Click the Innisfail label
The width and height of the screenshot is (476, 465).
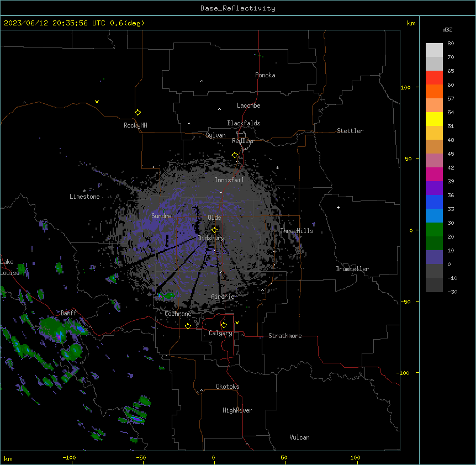(230, 180)
